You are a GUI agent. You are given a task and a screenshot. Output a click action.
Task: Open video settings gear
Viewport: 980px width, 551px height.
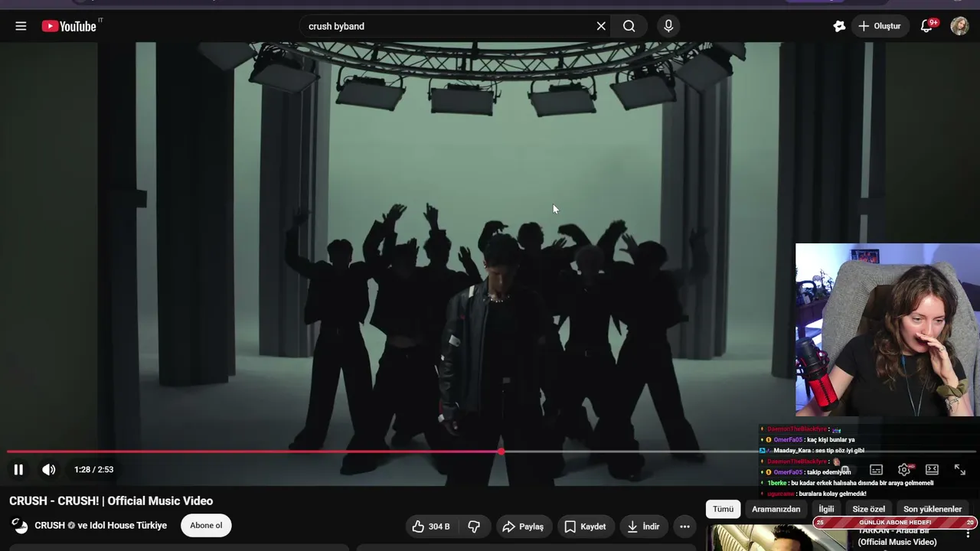(904, 470)
